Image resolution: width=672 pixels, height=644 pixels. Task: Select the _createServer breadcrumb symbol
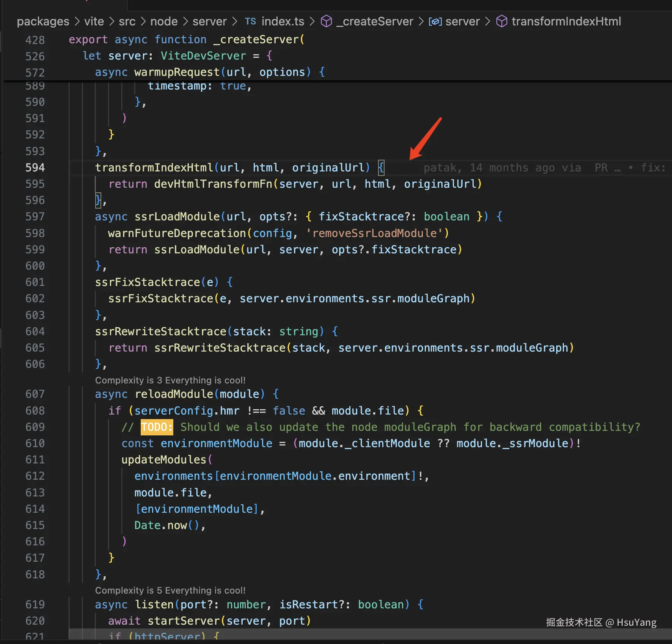click(375, 21)
